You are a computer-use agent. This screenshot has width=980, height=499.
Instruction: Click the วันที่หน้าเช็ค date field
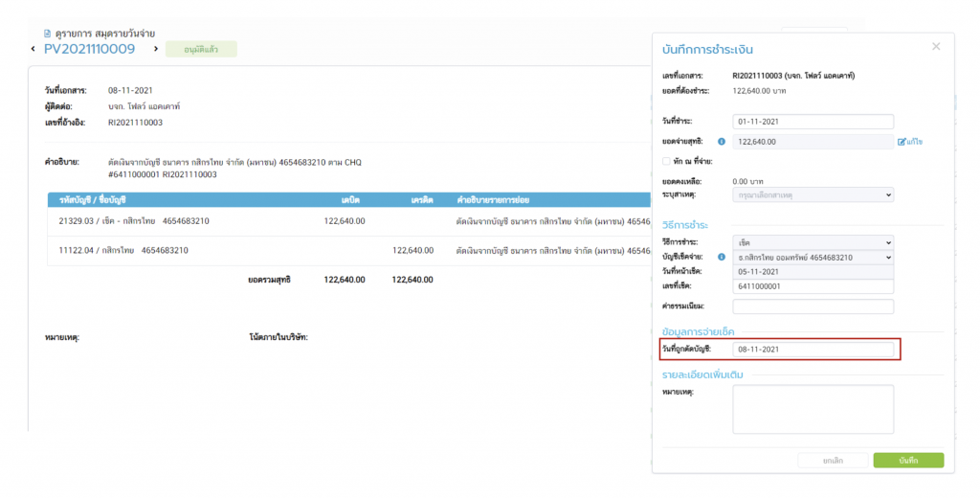tap(813, 272)
